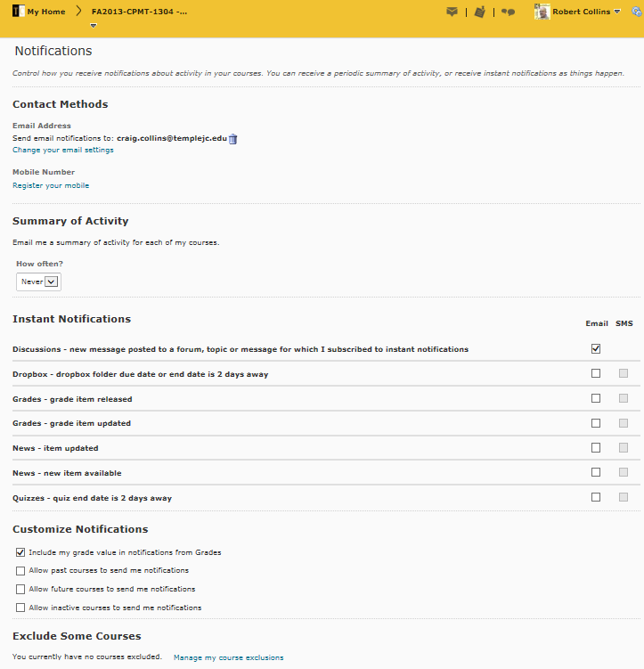The image size is (644, 669).
Task: Click the Customize Notifications heading
Action: point(80,529)
